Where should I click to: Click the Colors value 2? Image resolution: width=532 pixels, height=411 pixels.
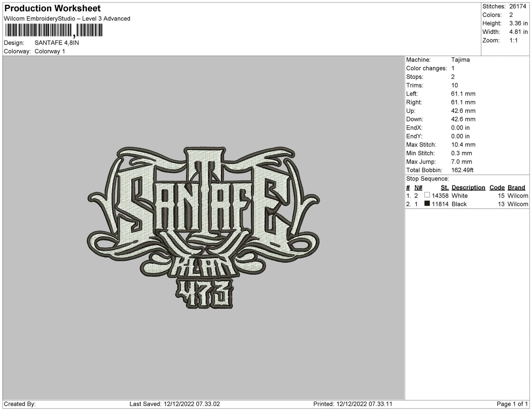(x=511, y=15)
